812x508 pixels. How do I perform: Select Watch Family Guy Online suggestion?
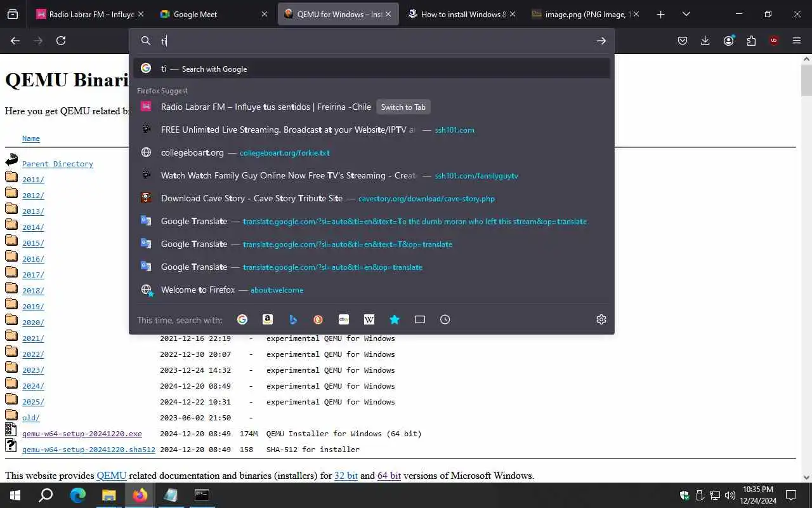[372, 175]
